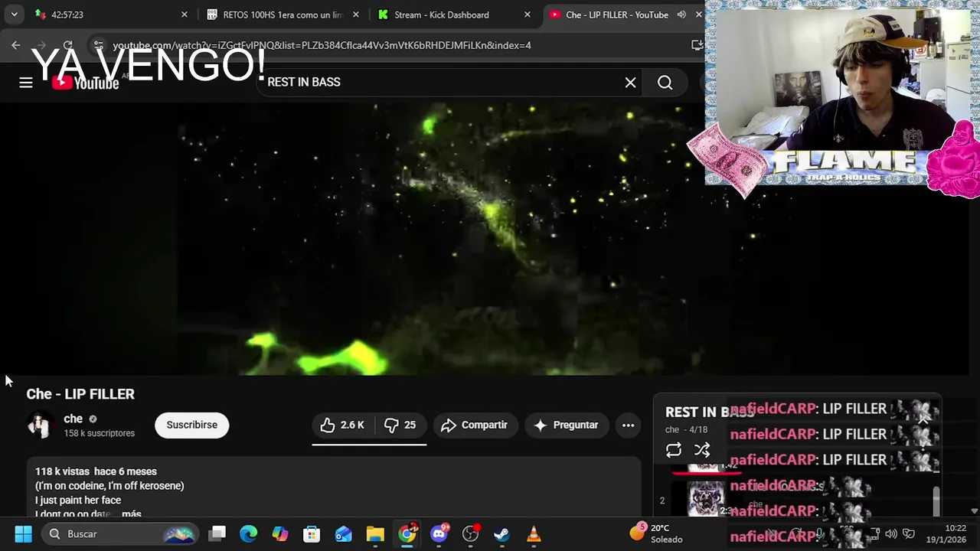Open OBS Studio from taskbar

click(x=471, y=534)
